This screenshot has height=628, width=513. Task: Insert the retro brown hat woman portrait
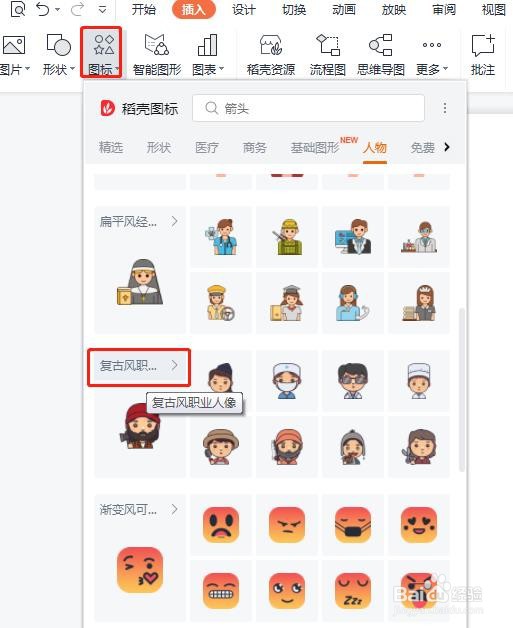click(x=221, y=446)
